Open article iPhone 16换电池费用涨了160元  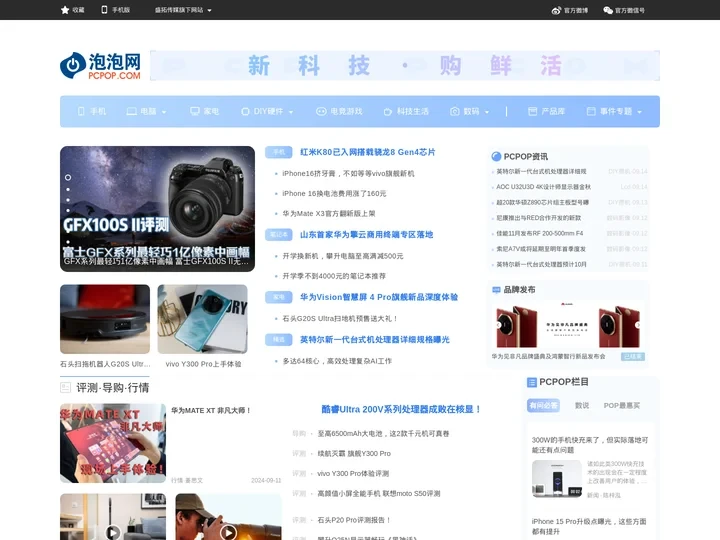click(334, 194)
